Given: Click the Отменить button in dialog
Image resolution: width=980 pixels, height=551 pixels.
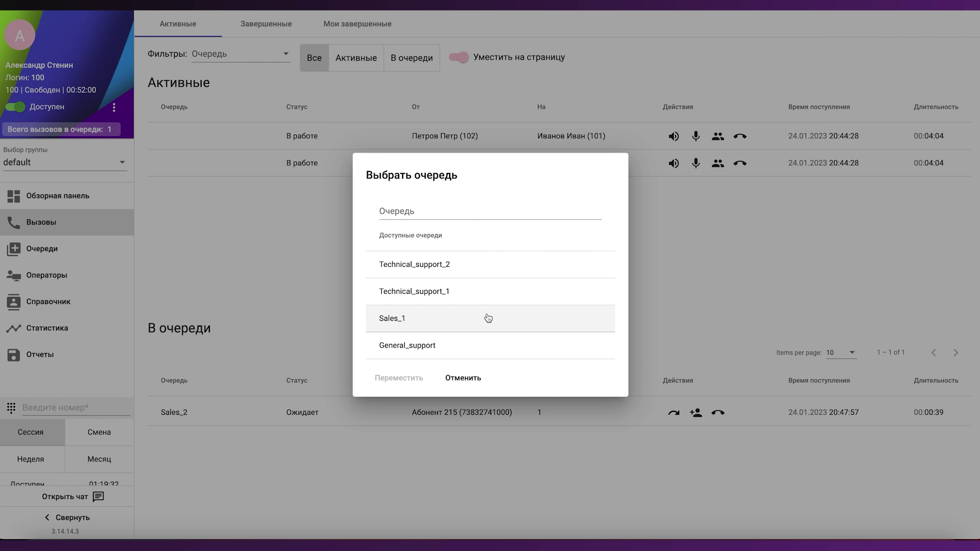Looking at the screenshot, I should [463, 378].
